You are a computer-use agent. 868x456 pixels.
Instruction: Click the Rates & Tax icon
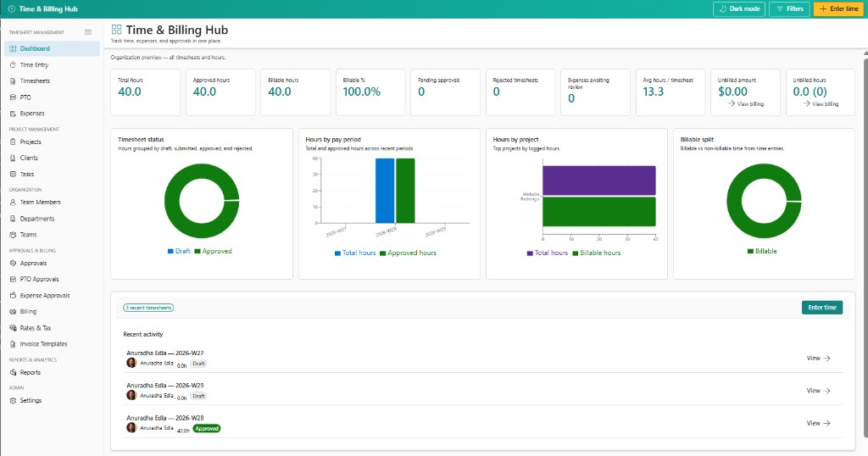(x=13, y=328)
